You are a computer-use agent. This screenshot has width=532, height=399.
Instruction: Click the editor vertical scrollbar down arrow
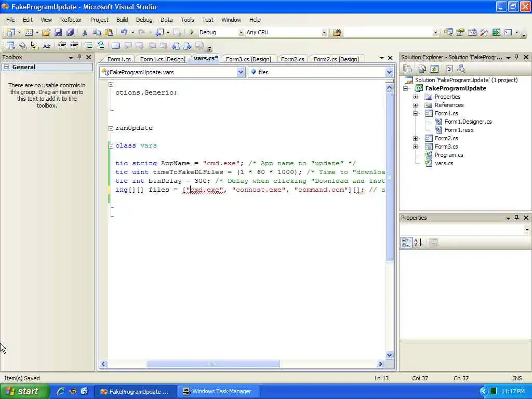tap(390, 355)
